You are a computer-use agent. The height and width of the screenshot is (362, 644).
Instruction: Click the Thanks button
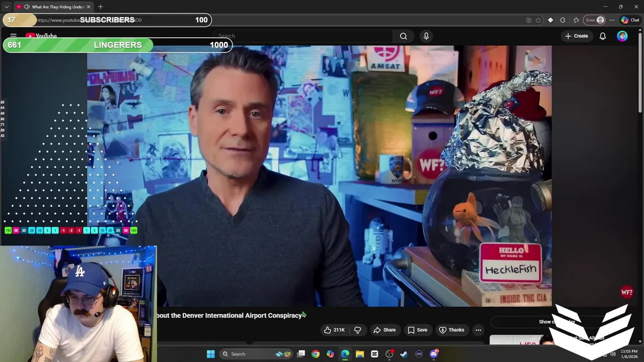[451, 330]
